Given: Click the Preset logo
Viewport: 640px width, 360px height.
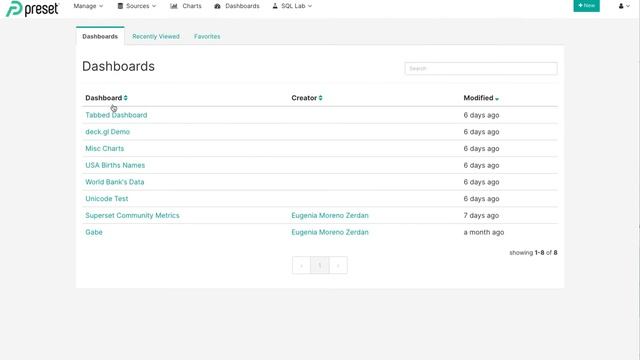Looking at the screenshot, I should [32, 8].
